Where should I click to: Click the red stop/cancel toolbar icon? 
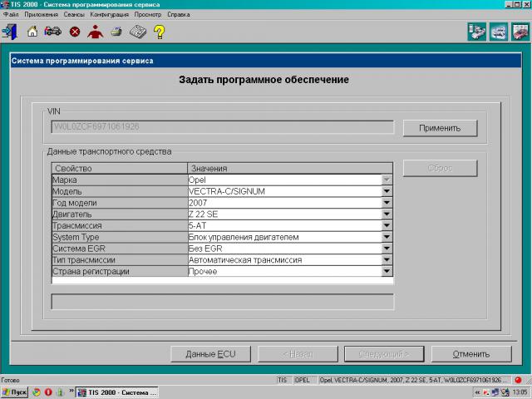pyautogui.click(x=75, y=32)
